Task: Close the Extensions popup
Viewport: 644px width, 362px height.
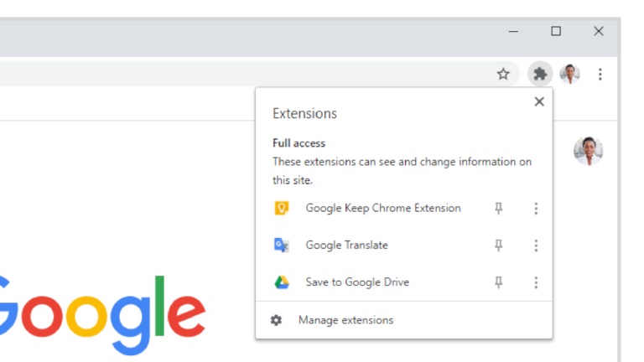Action: pyautogui.click(x=539, y=101)
